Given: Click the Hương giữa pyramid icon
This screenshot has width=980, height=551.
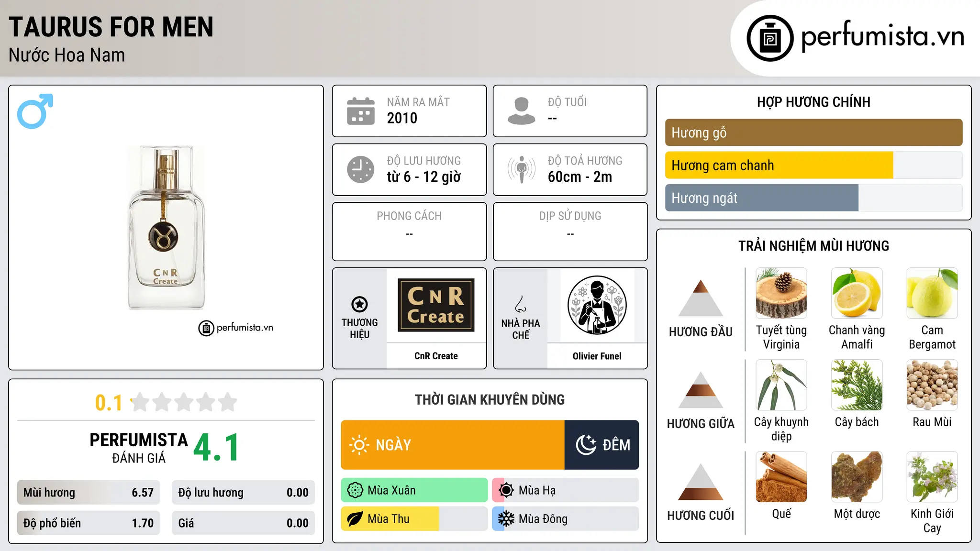Looking at the screenshot, I should coord(701,390).
